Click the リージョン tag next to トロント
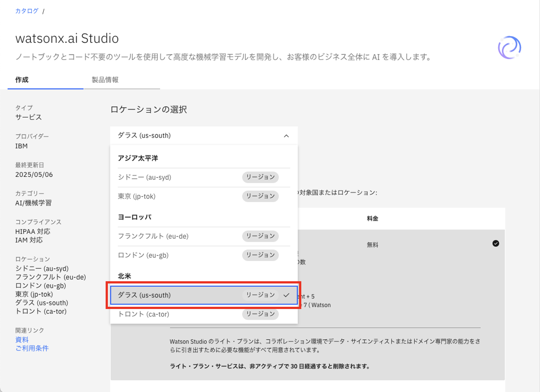This screenshot has width=540, height=392. coord(260,314)
